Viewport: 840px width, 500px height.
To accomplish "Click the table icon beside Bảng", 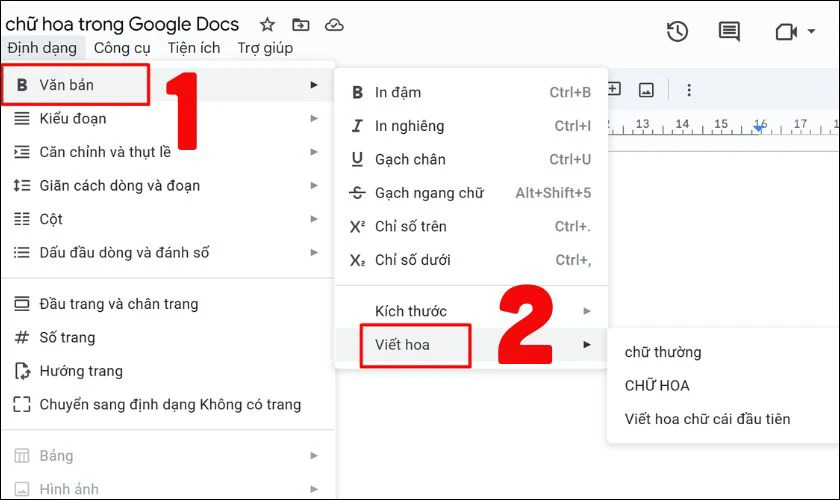I will 22,456.
